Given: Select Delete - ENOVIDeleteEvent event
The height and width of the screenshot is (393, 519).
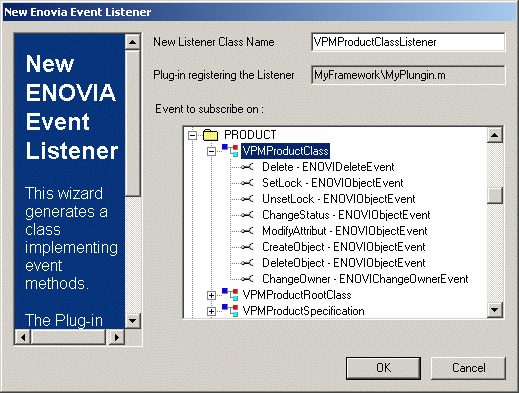Looking at the screenshot, I should tap(328, 167).
